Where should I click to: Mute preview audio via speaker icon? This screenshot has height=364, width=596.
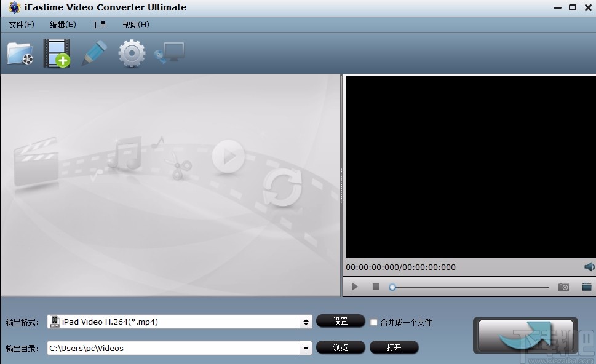[588, 267]
